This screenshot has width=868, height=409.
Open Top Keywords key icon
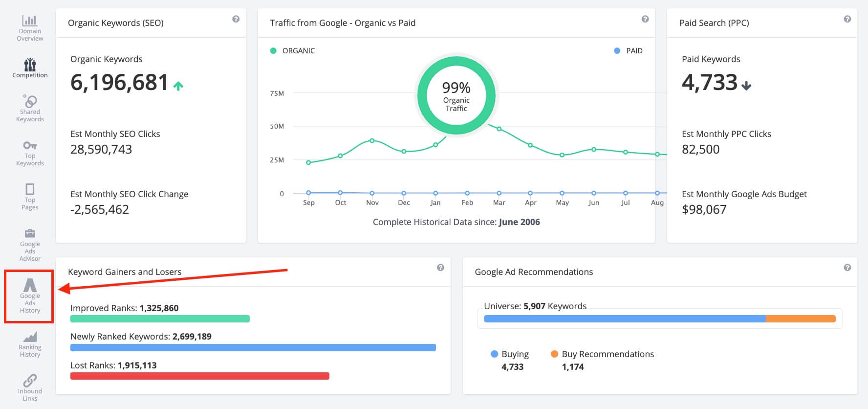[x=30, y=146]
